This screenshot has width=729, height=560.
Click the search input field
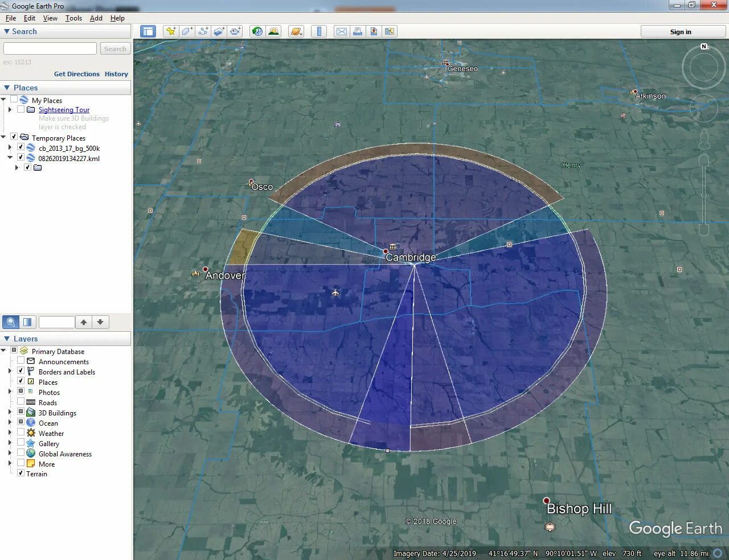[x=50, y=49]
